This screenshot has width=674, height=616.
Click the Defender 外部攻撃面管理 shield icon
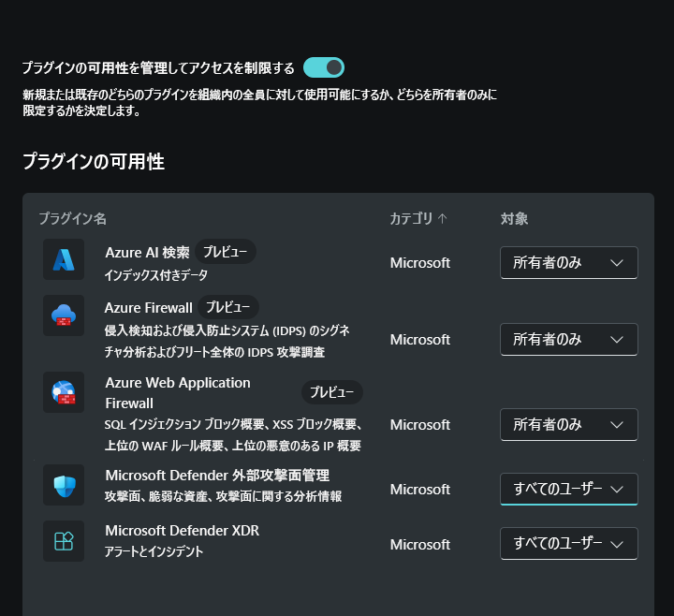click(64, 485)
